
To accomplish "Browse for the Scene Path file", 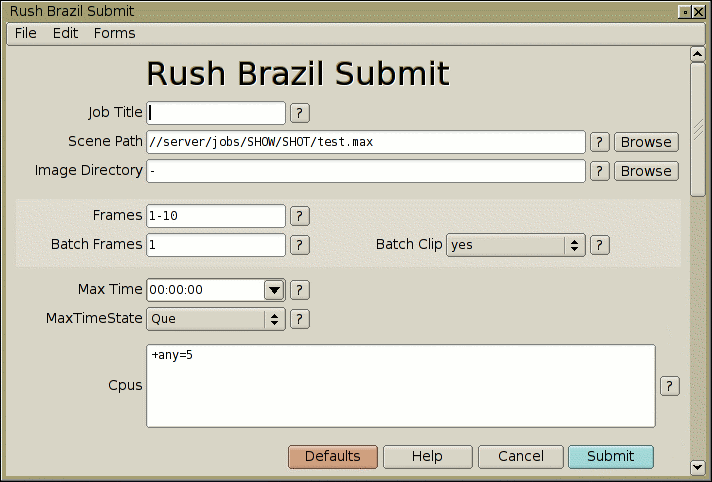I will [x=646, y=142].
